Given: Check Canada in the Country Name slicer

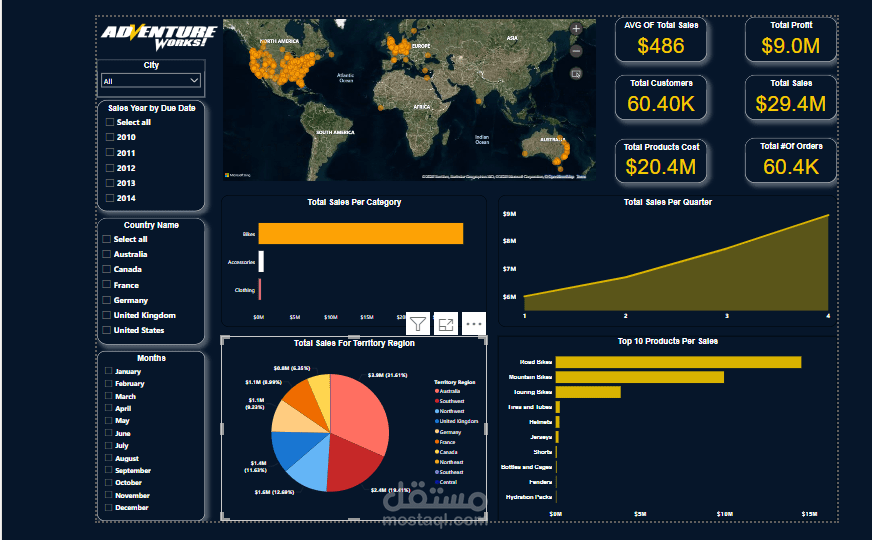Looking at the screenshot, I should 107,269.
